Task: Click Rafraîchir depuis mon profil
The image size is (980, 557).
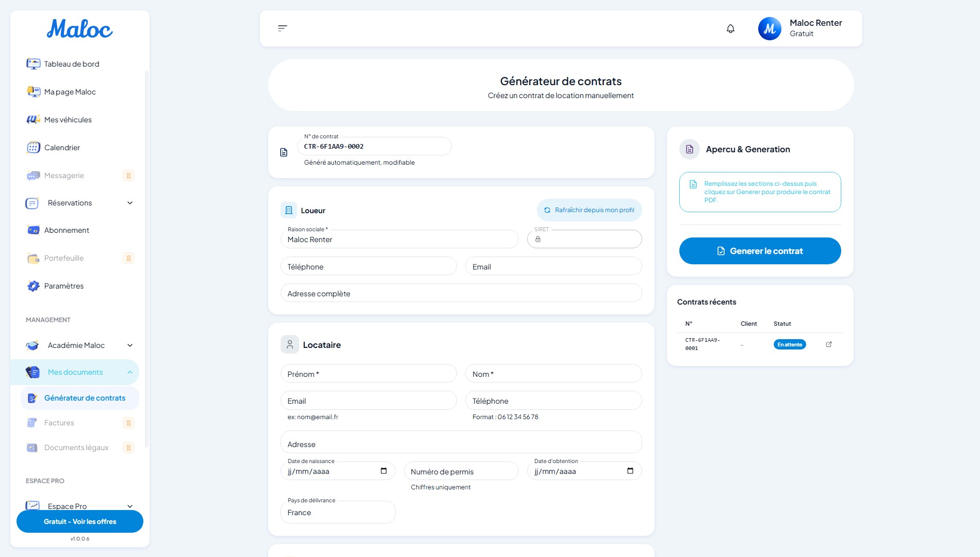Action: [x=589, y=210]
